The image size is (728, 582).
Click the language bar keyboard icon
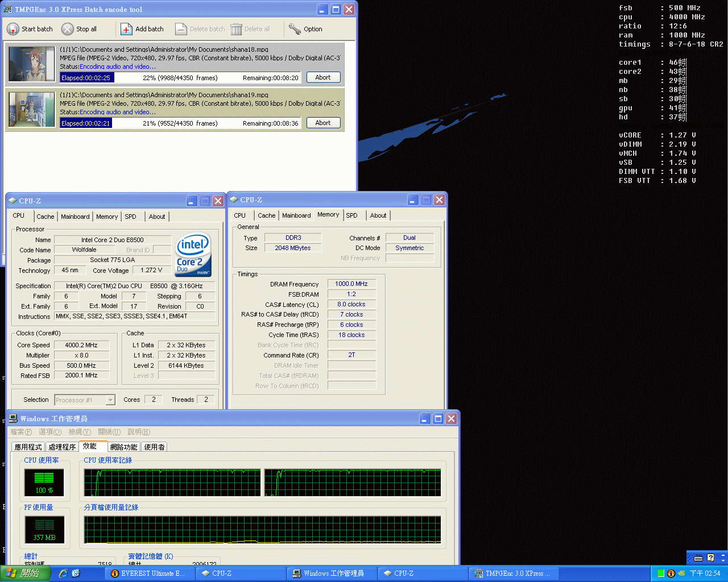tap(698, 558)
